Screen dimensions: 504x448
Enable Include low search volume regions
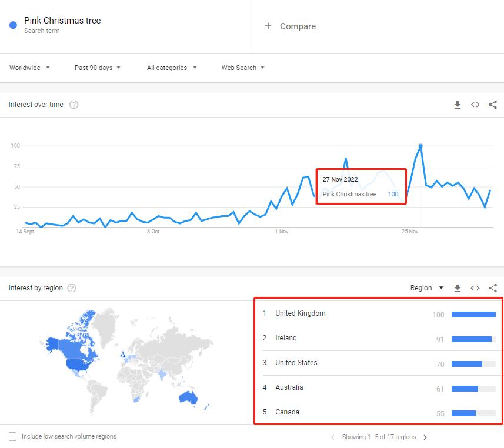tap(13, 437)
